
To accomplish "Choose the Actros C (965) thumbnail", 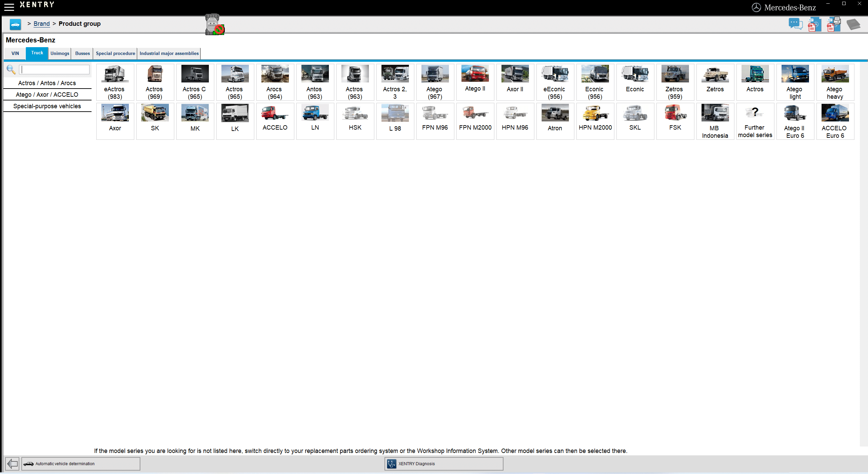I will click(195, 82).
